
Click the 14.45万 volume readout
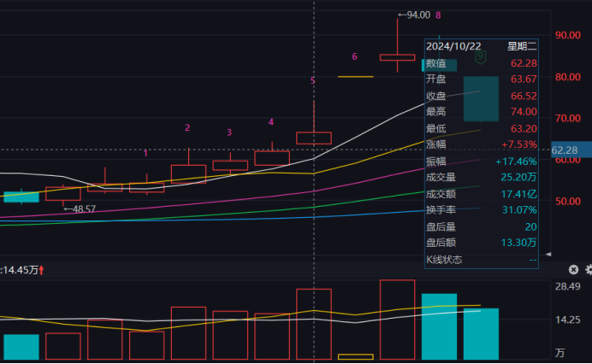click(22, 270)
